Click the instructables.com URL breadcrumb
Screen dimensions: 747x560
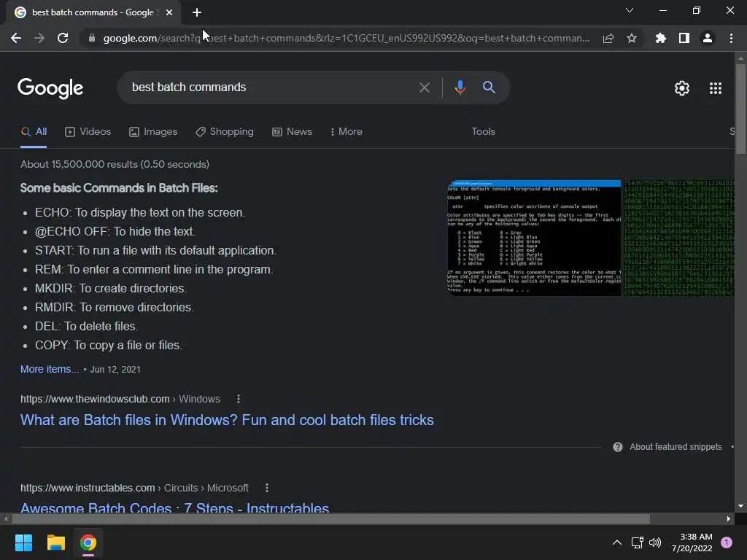pos(134,488)
